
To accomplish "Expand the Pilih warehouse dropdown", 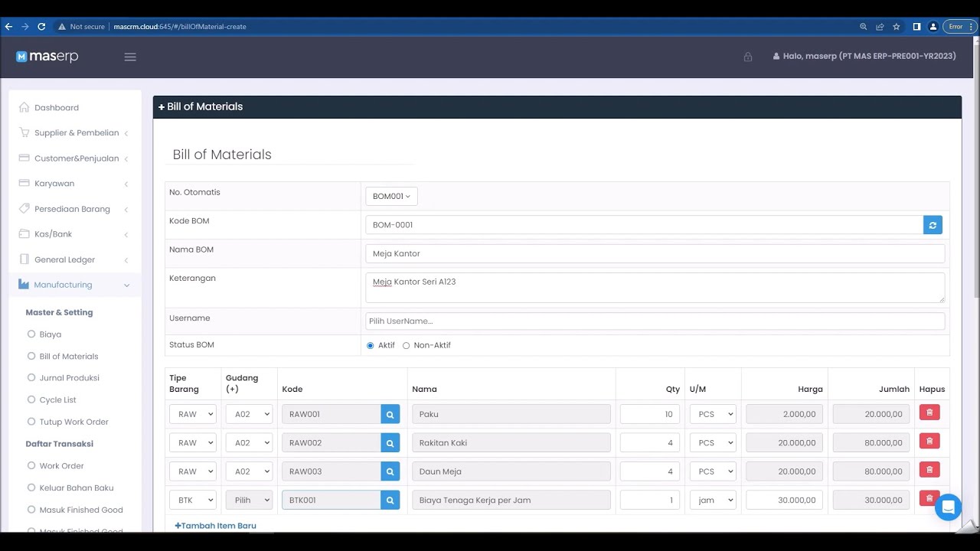I will point(249,500).
